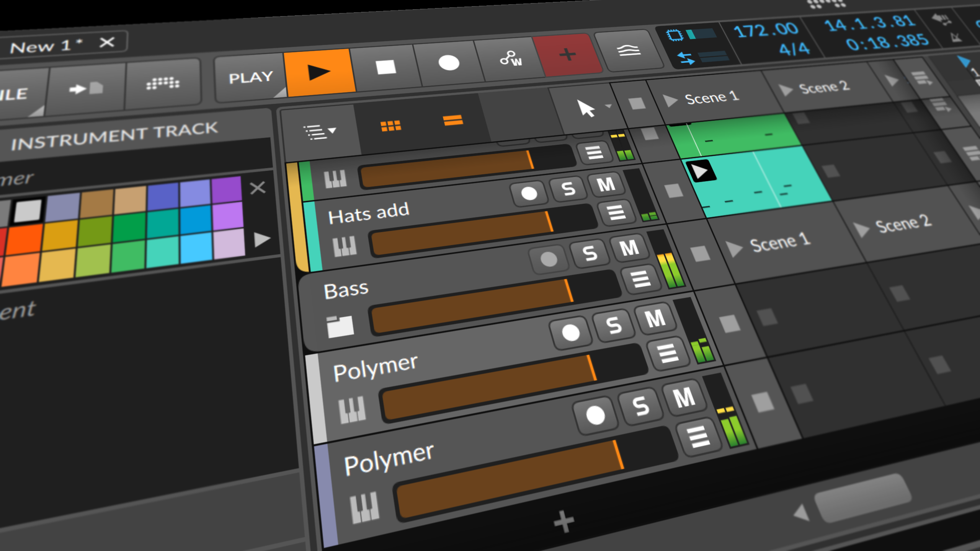This screenshot has height=551, width=980.
Task: Arm record on first Polymer track
Action: pos(571,332)
